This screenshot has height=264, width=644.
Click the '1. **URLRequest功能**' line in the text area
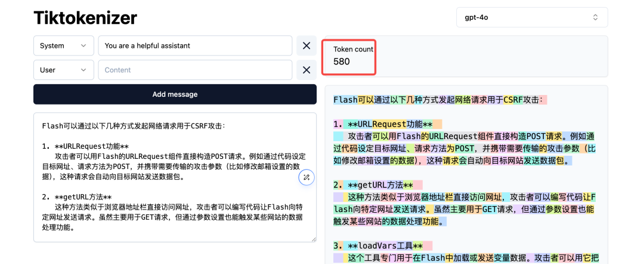click(x=86, y=146)
